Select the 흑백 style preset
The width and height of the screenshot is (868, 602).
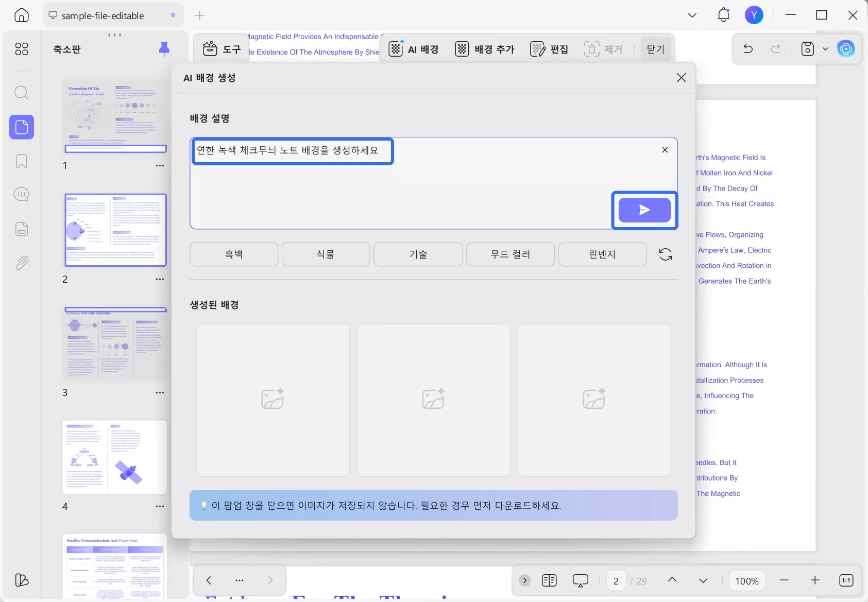(233, 254)
